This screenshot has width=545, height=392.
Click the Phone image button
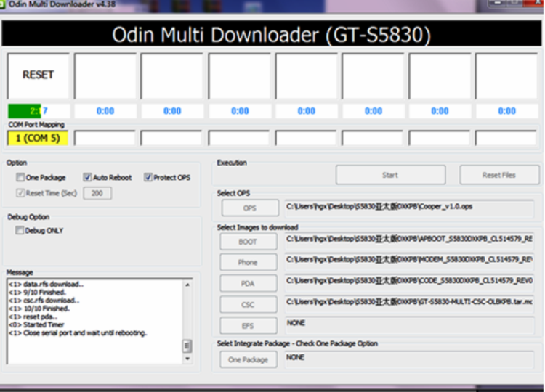pos(249,263)
